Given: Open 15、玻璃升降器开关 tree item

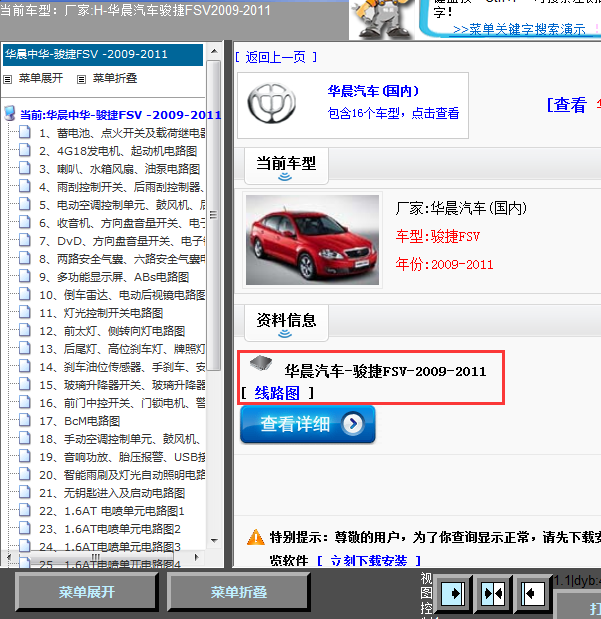Looking at the screenshot, I should [x=122, y=385].
